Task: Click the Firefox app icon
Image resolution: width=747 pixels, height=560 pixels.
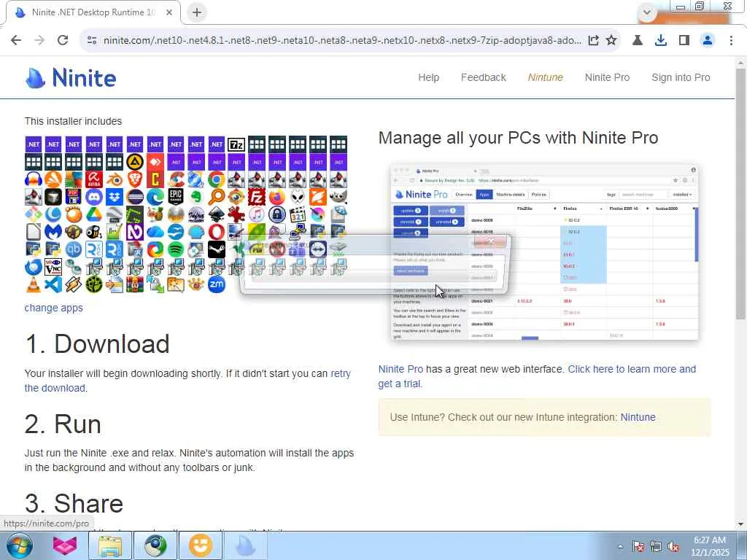Action: tap(277, 197)
